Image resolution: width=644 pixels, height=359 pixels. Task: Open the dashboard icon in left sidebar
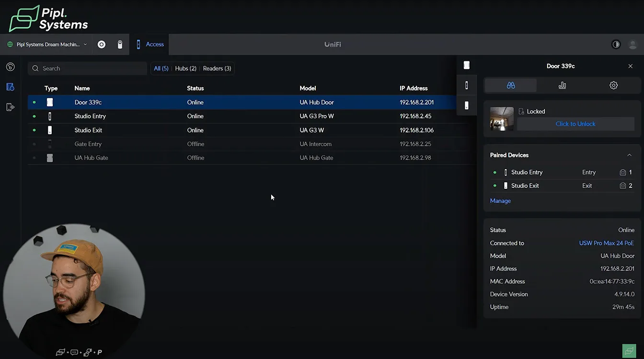click(x=11, y=67)
